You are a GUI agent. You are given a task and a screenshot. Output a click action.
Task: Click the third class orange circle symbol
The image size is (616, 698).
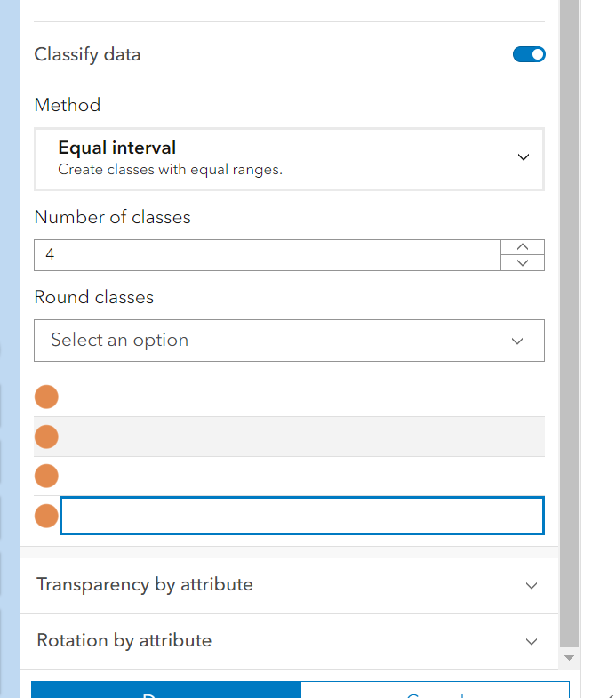tap(46, 476)
